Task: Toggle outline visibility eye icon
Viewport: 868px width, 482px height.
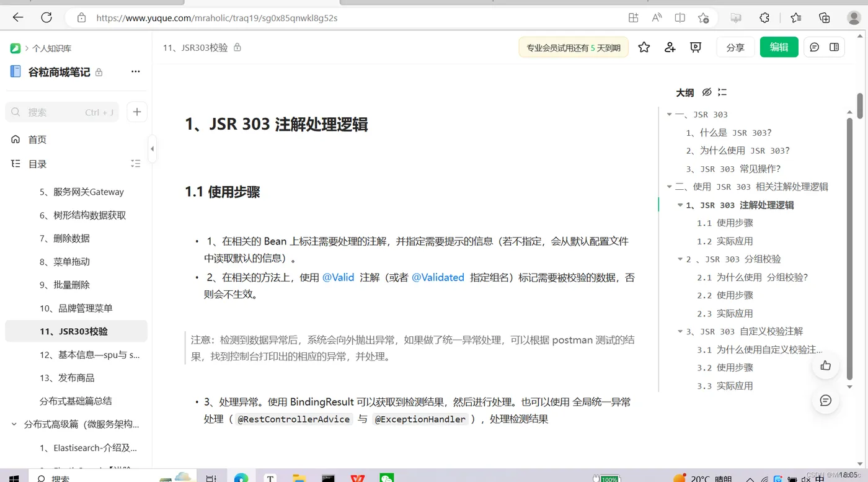Action: pyautogui.click(x=707, y=92)
